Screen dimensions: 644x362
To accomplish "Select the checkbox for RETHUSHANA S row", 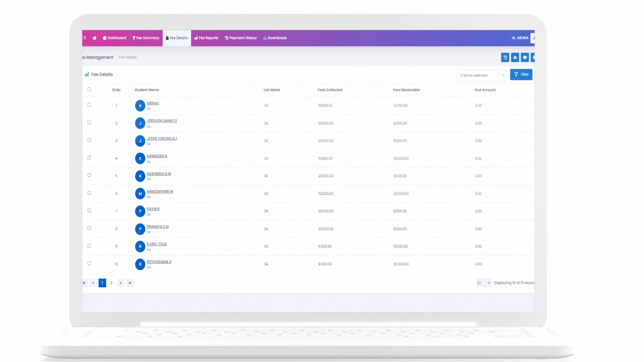I will tap(89, 263).
